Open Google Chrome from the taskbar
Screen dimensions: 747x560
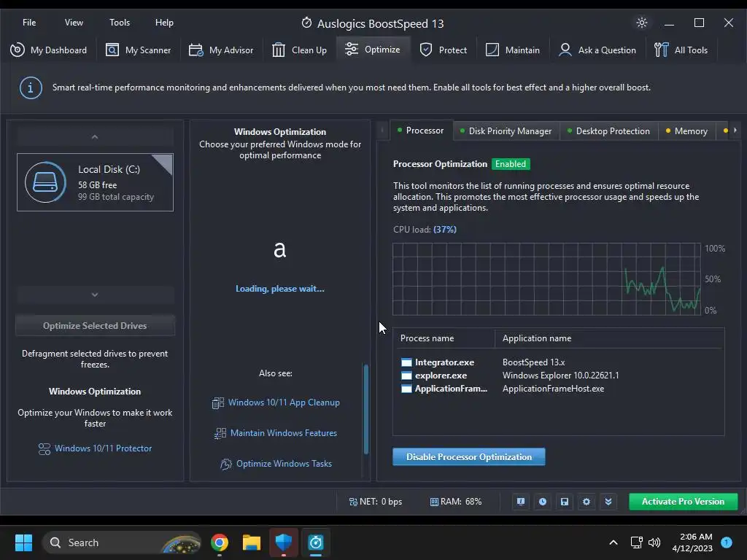coord(220,542)
